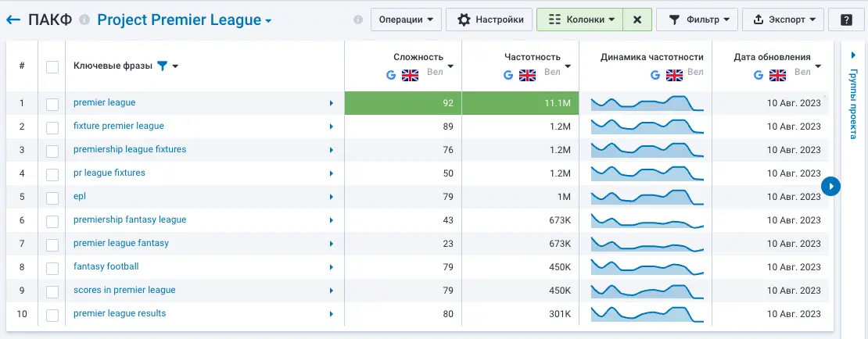Click the Google icon under Сложность column
This screenshot has height=339, width=868.
392,75
